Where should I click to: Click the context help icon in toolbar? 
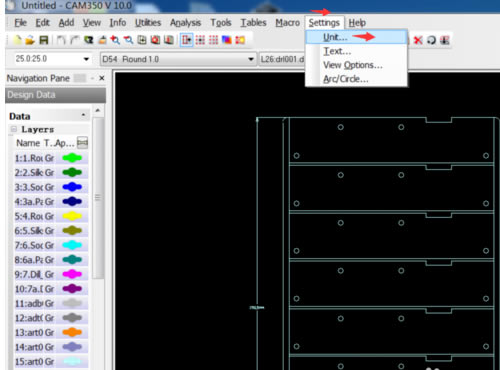click(88, 40)
